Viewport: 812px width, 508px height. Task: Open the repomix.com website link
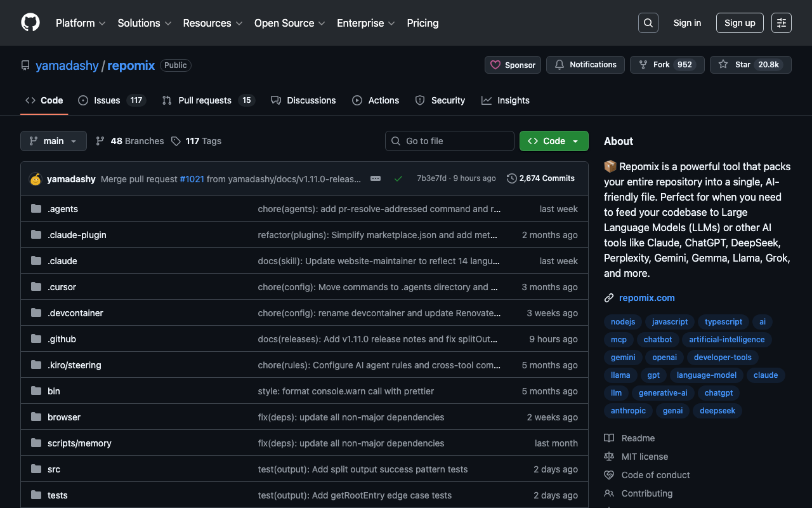646,298
